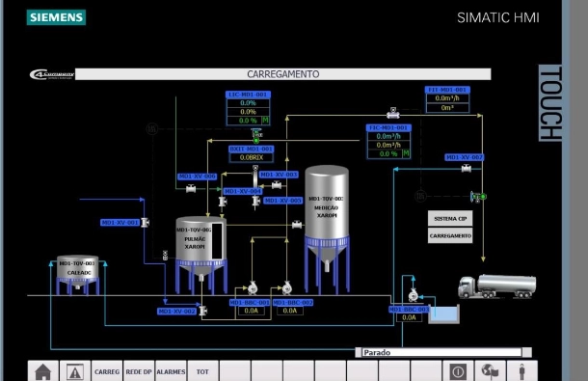
Task: Open language selection globe icon
Action: (x=490, y=371)
